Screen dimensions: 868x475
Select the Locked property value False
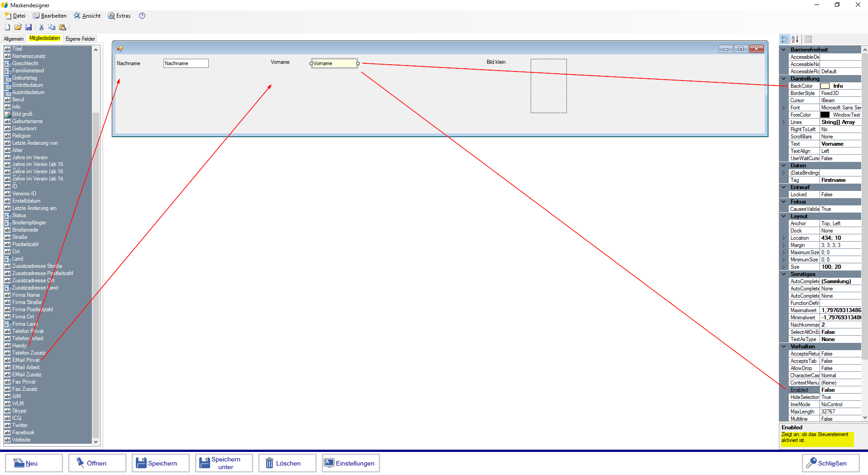click(840, 195)
